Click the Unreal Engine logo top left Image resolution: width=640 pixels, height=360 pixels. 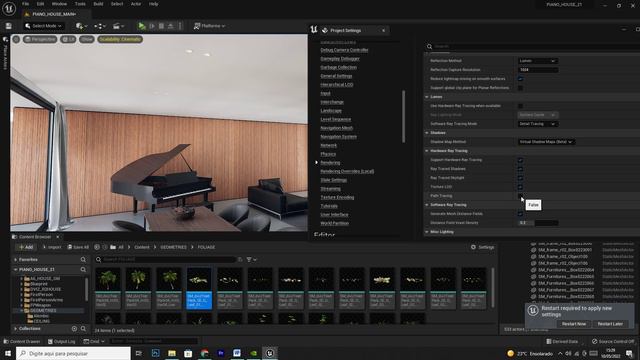click(x=9, y=8)
